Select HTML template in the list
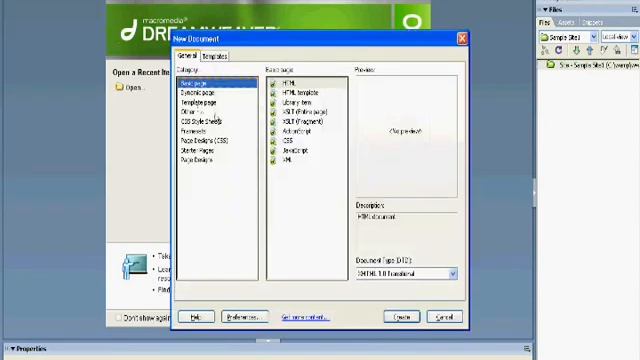Screen dimensions: 640x360 [x=307, y=93]
